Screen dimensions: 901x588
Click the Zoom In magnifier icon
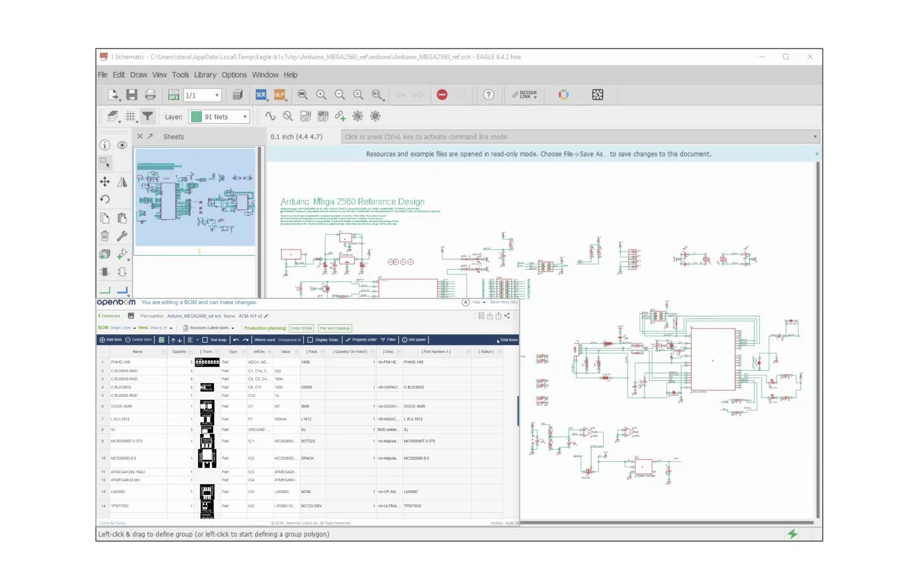[321, 94]
